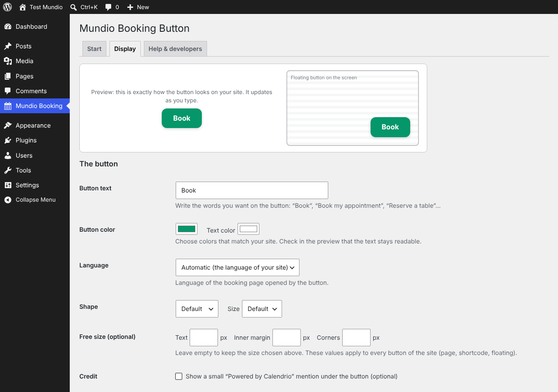Click the Tools wrench icon
558x392 pixels.
(8, 170)
